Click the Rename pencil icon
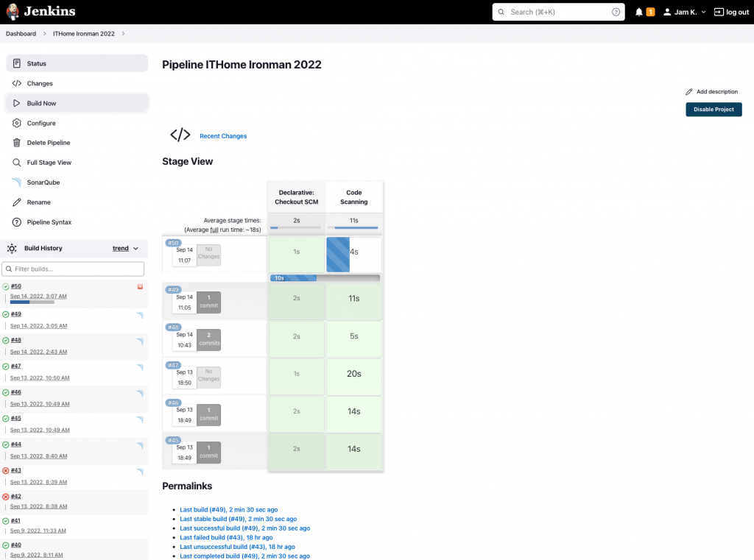 pos(17,202)
